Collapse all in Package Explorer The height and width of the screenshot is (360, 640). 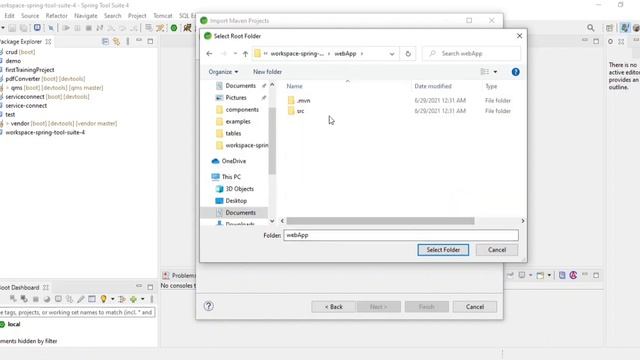point(105,41)
